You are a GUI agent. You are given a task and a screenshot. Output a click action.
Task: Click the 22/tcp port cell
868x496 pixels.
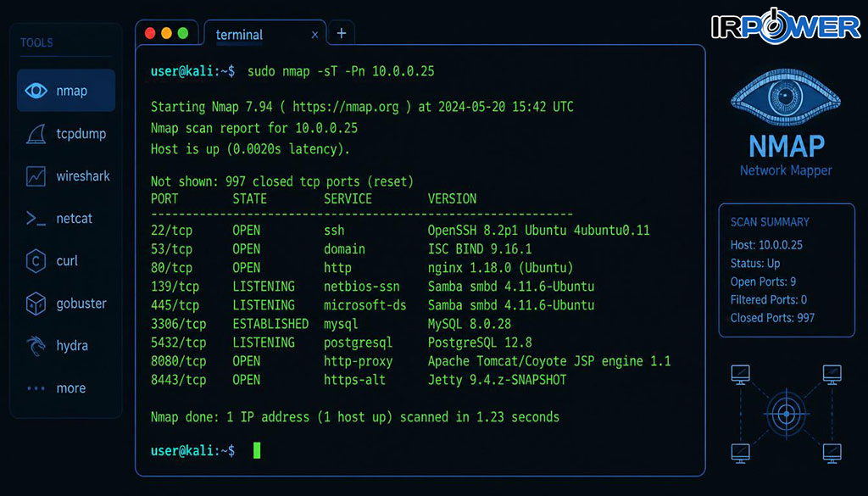[x=171, y=231]
